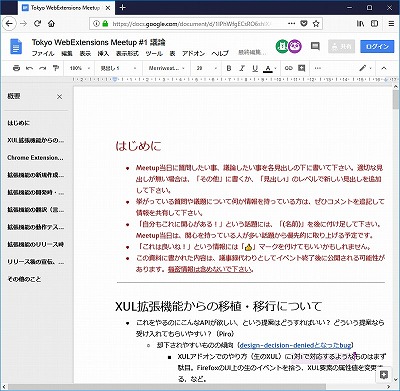Open the design-decision-denied bug link
The image size is (400, 391).
click(296, 345)
